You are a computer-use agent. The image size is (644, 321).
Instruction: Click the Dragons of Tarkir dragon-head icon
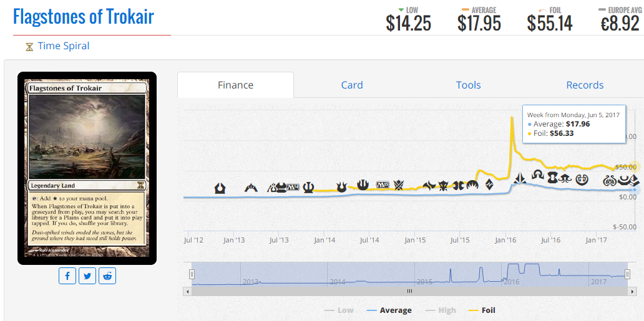444,186
